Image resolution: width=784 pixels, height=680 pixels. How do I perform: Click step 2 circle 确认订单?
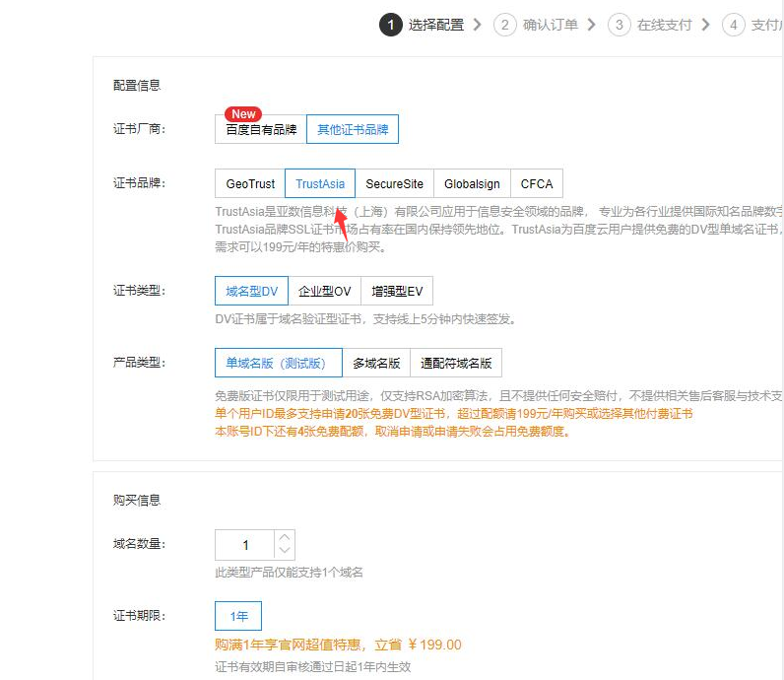[x=505, y=25]
